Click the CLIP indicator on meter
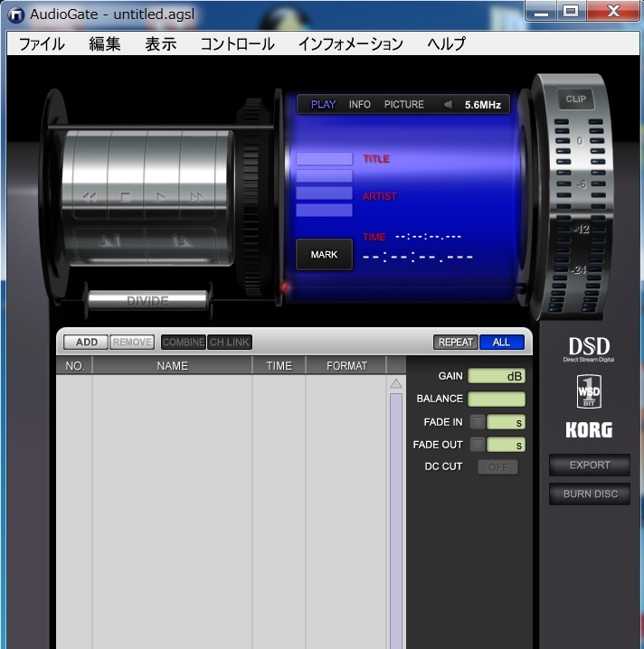The height and width of the screenshot is (649, 644). pos(575,99)
